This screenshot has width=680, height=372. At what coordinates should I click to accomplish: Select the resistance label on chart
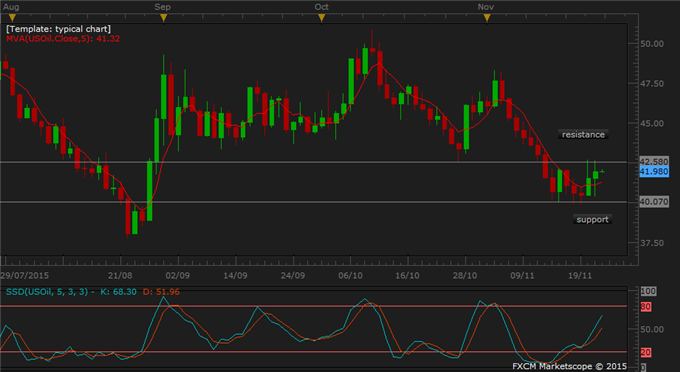(x=583, y=134)
